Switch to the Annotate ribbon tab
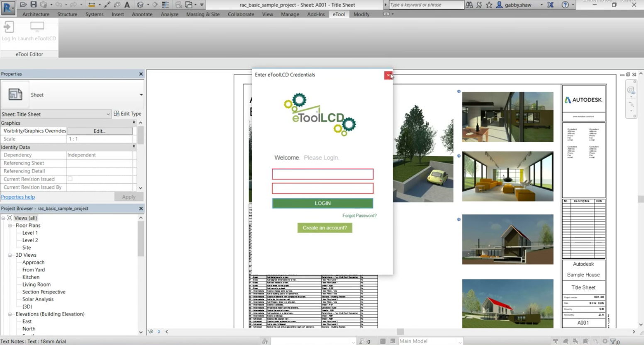 pyautogui.click(x=142, y=14)
